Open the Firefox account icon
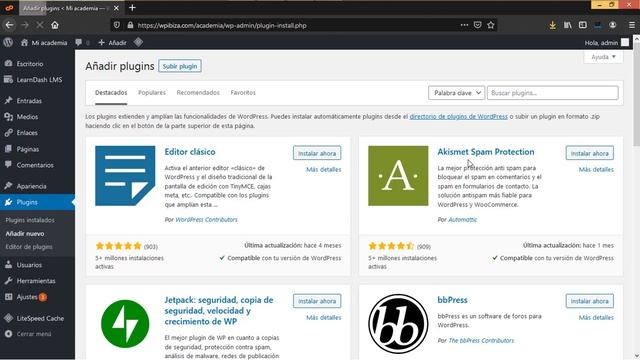This screenshot has height=360, width=640. 613,25
